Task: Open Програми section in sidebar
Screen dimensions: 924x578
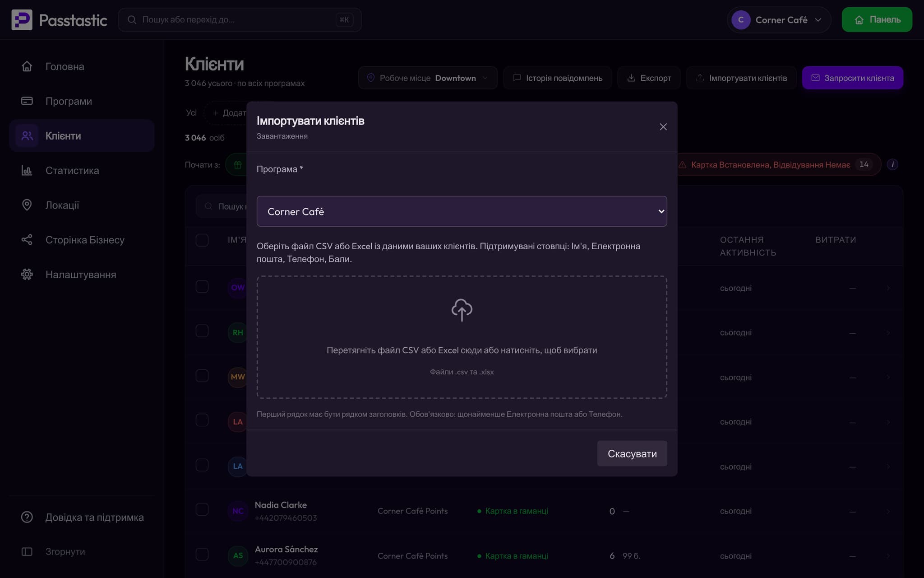Action: click(82, 101)
